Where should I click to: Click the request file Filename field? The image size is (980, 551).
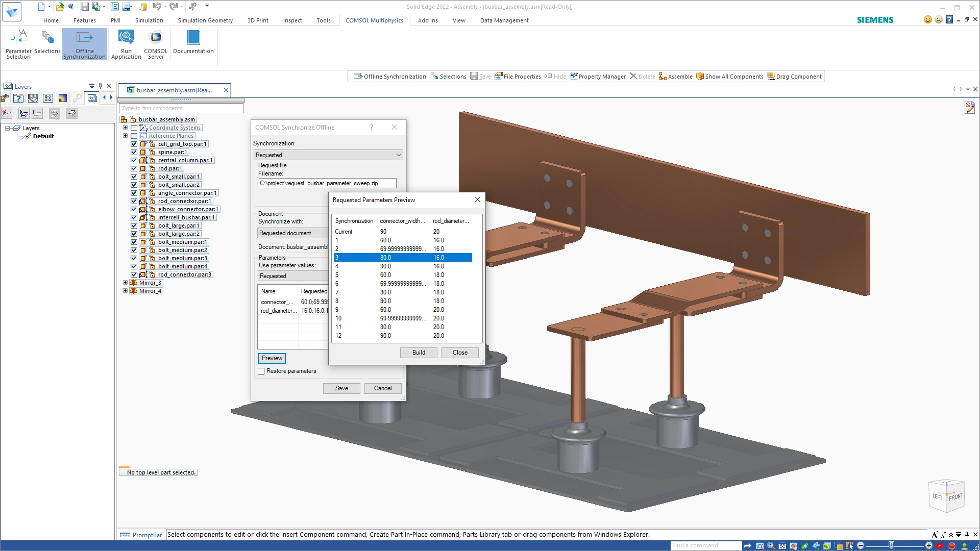tap(327, 183)
